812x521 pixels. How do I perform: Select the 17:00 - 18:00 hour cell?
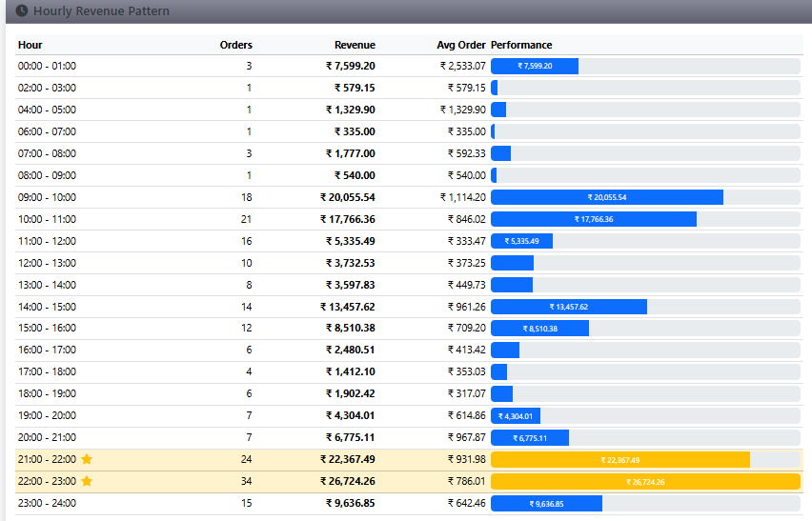47,371
